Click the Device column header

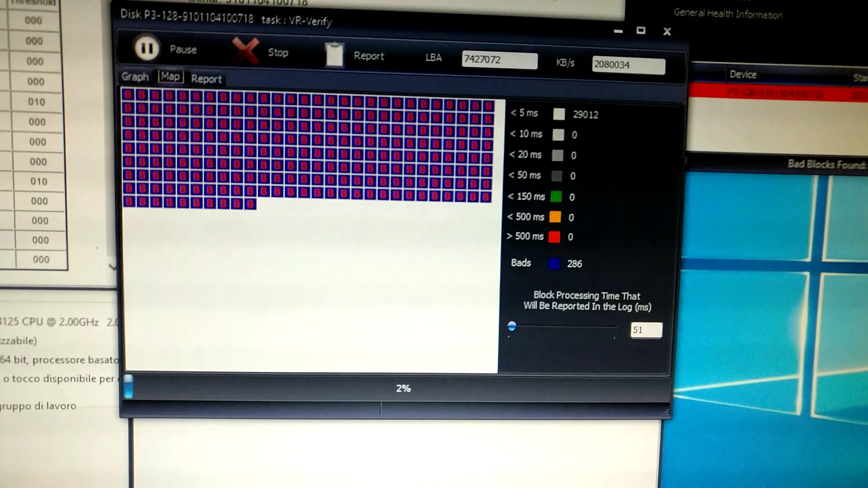coord(743,75)
